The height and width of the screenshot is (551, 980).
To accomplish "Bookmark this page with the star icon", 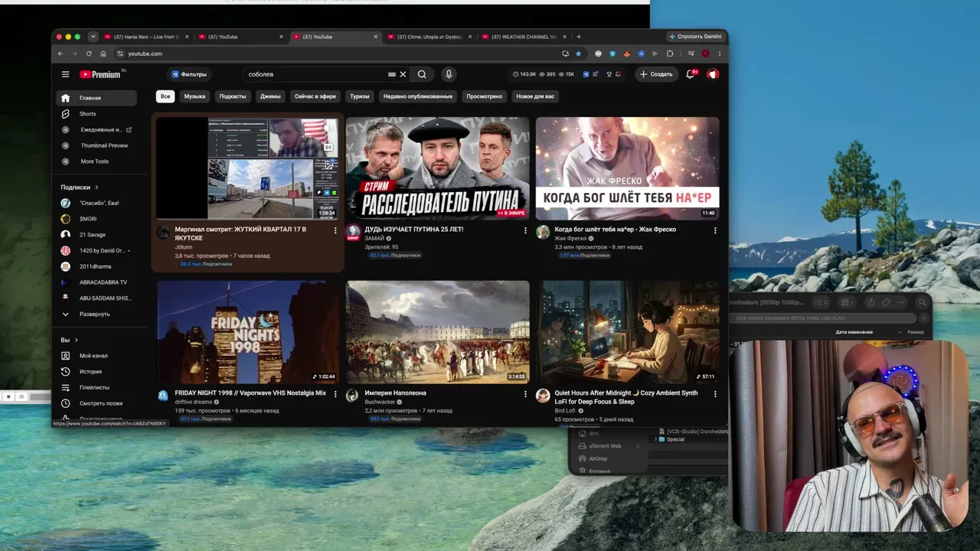I will (x=578, y=54).
